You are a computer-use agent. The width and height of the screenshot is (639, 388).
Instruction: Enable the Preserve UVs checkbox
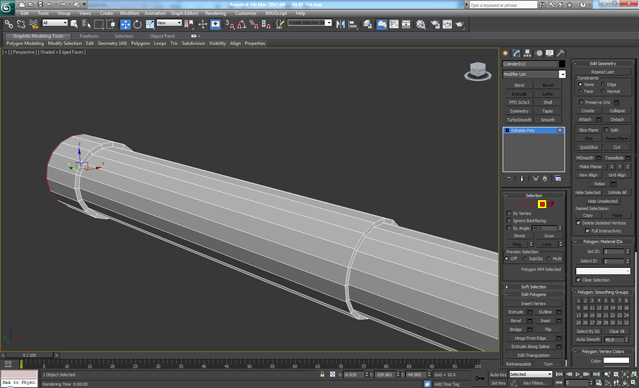click(x=582, y=102)
